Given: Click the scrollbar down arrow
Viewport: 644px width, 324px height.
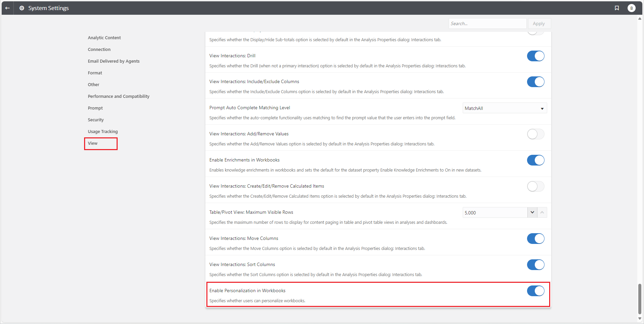Looking at the screenshot, I should 639,319.
